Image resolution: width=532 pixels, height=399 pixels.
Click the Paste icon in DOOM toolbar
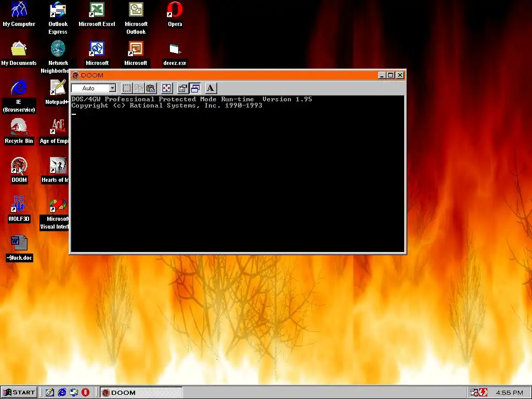(151, 88)
